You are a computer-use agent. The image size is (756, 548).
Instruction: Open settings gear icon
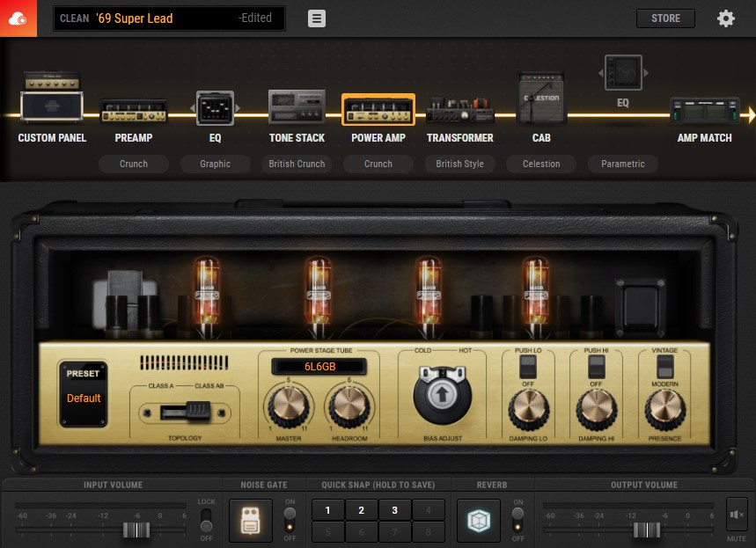pos(725,18)
